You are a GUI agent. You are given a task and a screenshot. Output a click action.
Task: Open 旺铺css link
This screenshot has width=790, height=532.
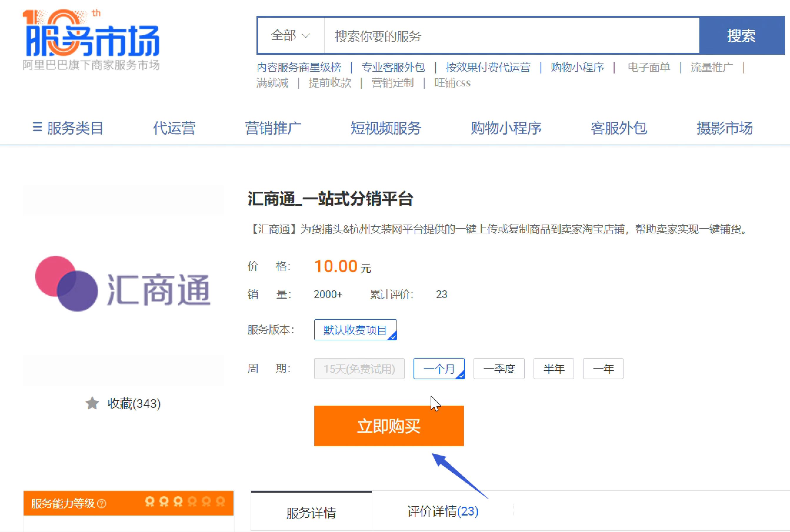(x=452, y=83)
